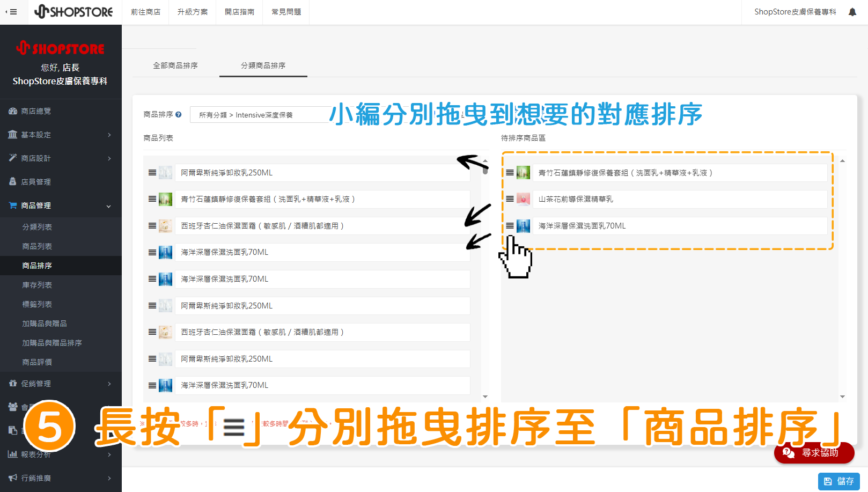The image size is (868, 492).
Task: Switch to the 分類商品排序 tab
Action: (263, 65)
